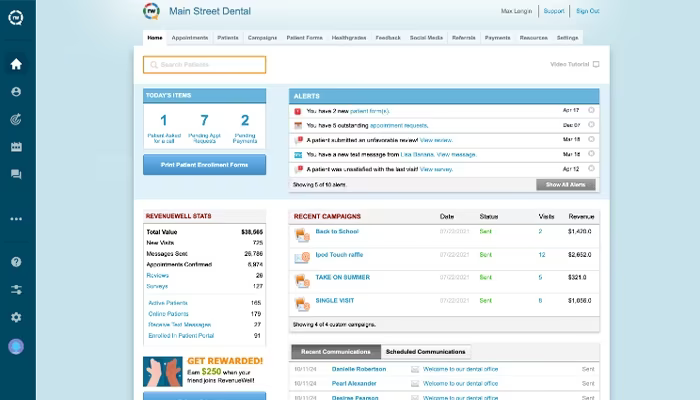Click the Ipod Touch raffle visits count 12

pyautogui.click(x=542, y=255)
